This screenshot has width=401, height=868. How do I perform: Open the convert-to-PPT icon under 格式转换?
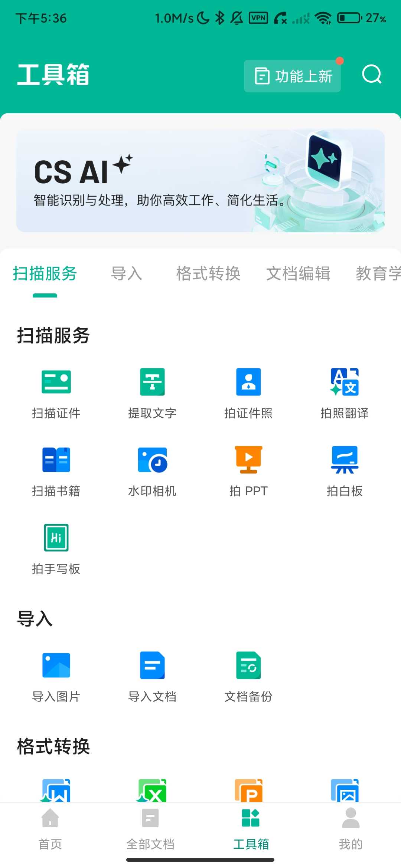coord(248,790)
